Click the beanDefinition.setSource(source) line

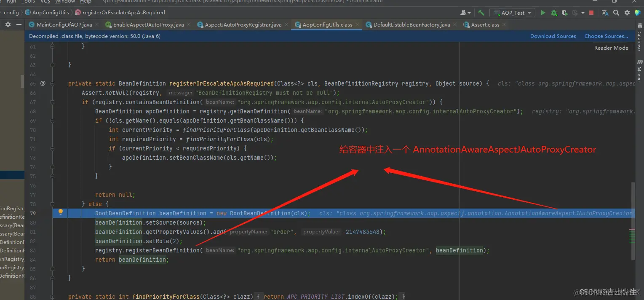point(150,222)
